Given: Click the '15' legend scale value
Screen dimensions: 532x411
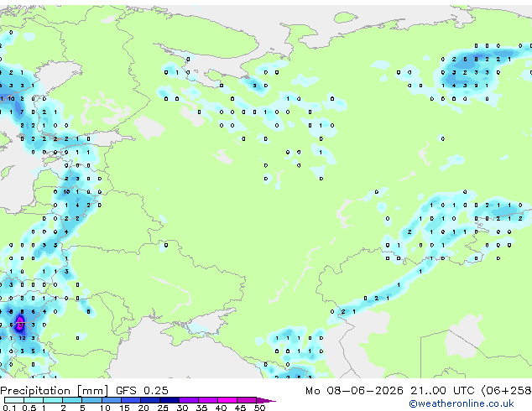Looking at the screenshot, I should (124, 408).
